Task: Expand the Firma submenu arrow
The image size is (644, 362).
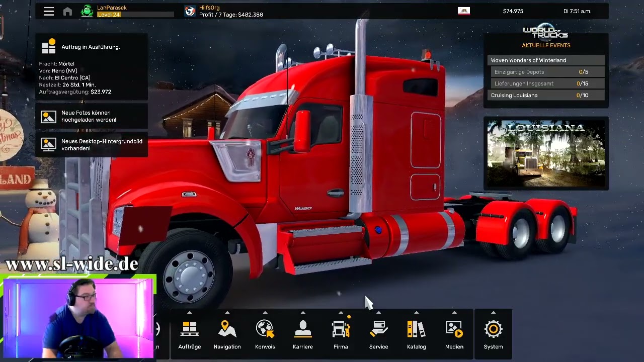Action: click(341, 313)
